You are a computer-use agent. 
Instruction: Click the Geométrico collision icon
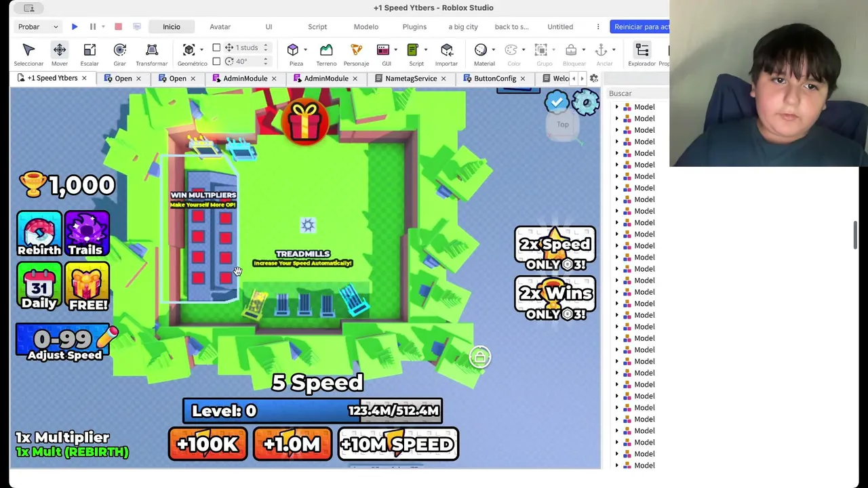[x=189, y=49]
